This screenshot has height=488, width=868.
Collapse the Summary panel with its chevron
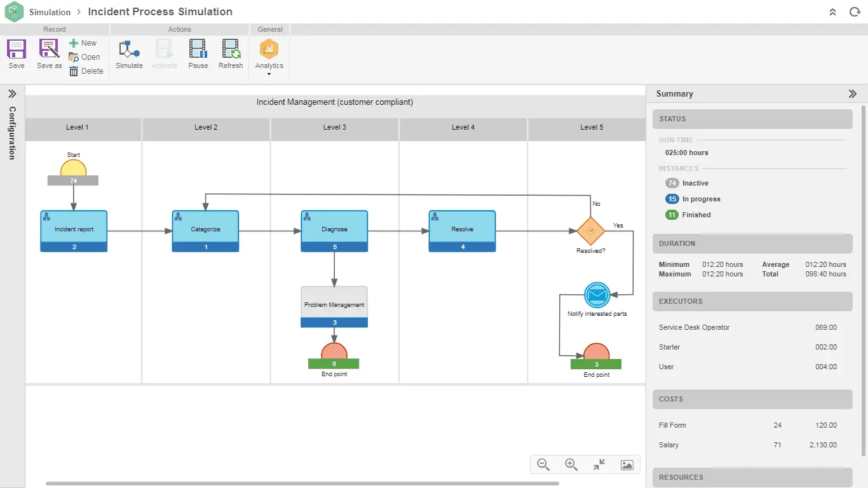point(852,93)
